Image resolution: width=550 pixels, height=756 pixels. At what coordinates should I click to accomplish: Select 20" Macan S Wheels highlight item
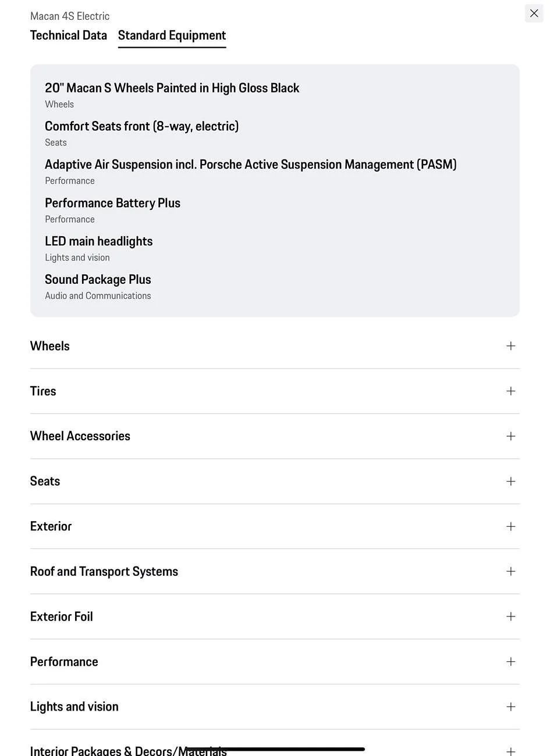pos(172,88)
